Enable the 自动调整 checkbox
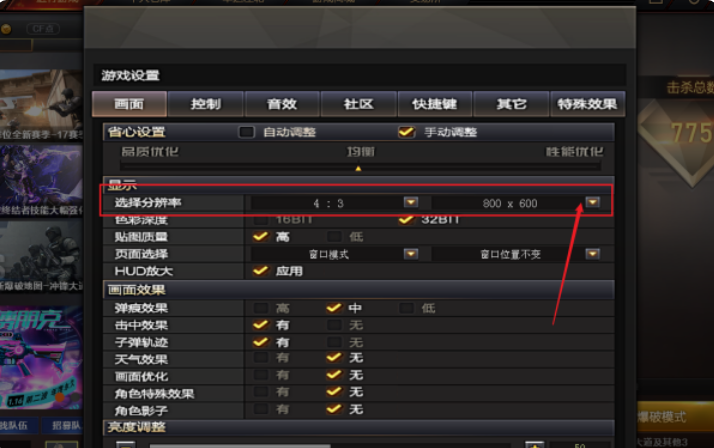 [x=246, y=132]
